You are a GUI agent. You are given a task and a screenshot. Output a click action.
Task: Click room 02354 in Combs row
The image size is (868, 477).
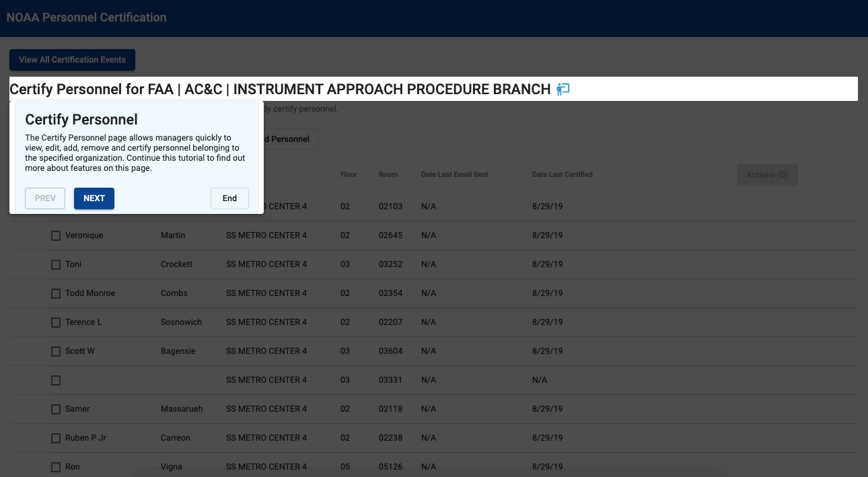390,293
